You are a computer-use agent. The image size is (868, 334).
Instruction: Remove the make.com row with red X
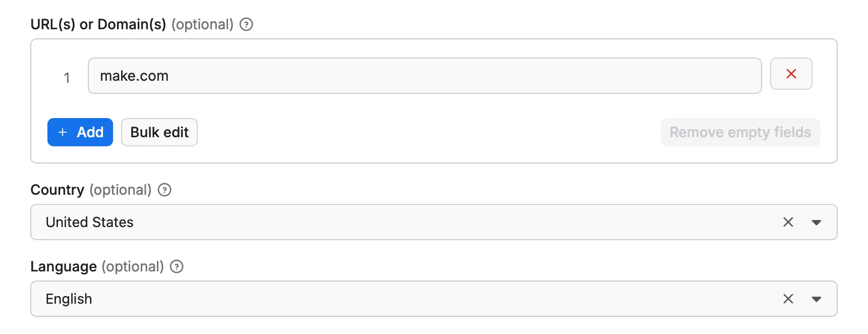pyautogui.click(x=791, y=74)
